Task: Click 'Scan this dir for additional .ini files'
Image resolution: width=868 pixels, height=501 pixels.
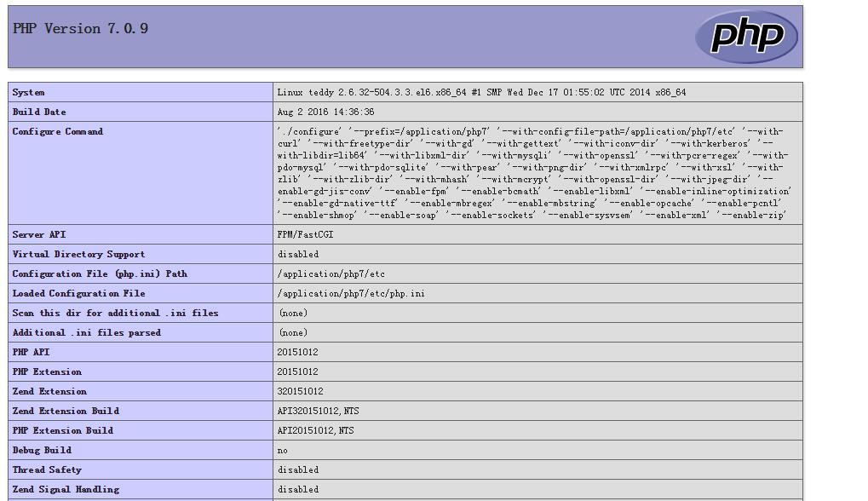Action: [x=115, y=314]
